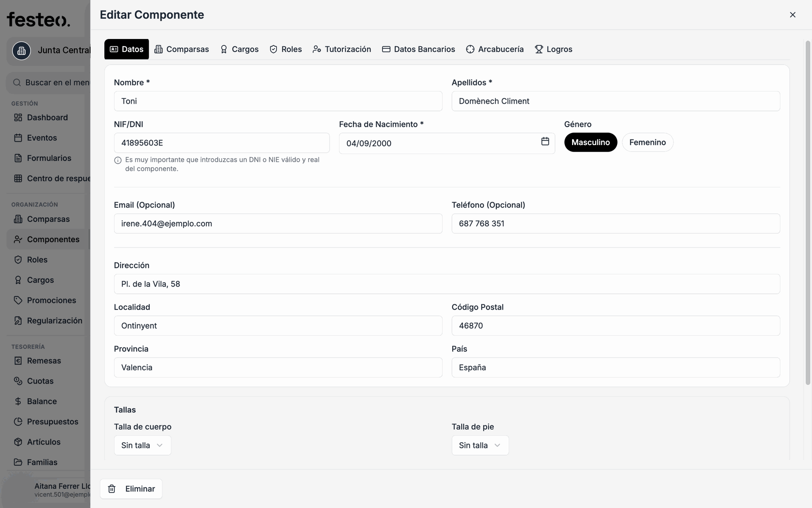
Task: Open the Talla de cuerpo dropdown
Action: point(143,445)
